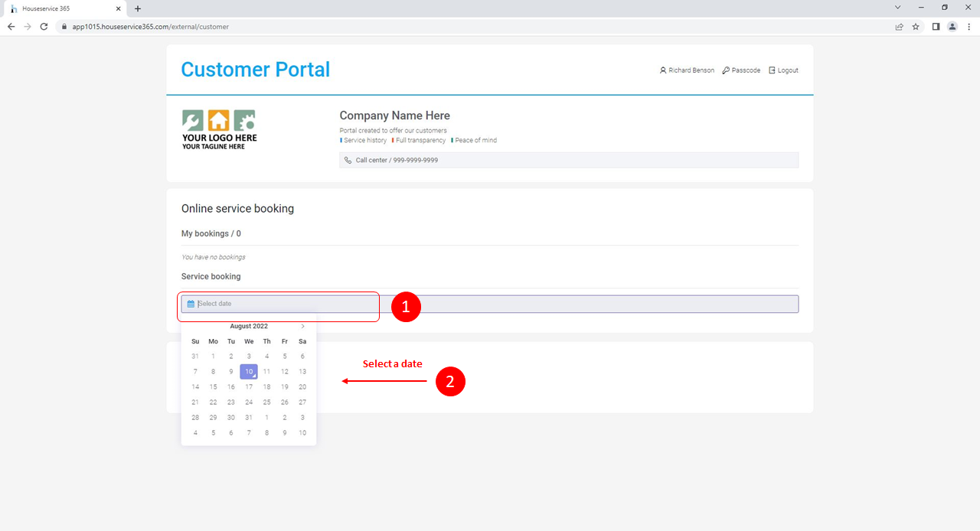Pick August 11 in the calendar
This screenshot has height=531, width=980.
(x=266, y=371)
